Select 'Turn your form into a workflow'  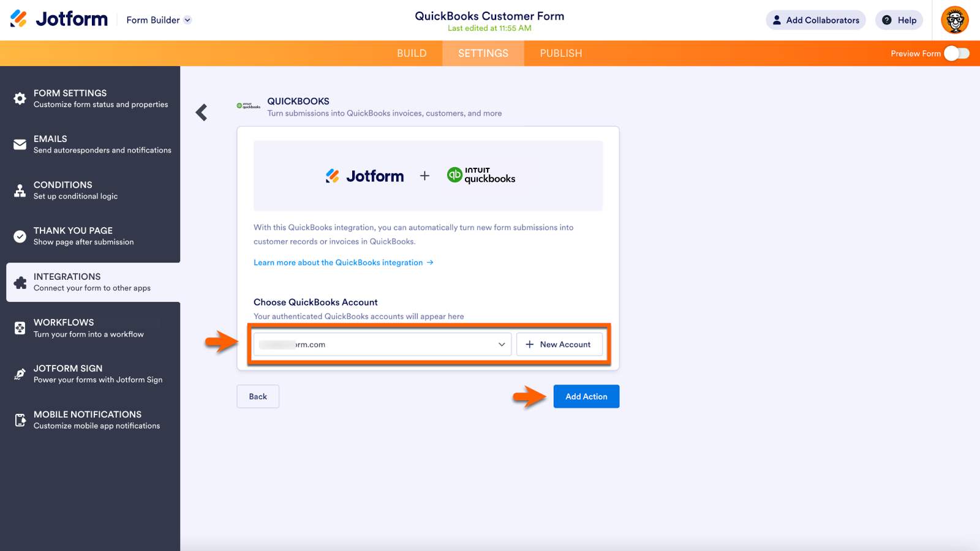tap(89, 334)
